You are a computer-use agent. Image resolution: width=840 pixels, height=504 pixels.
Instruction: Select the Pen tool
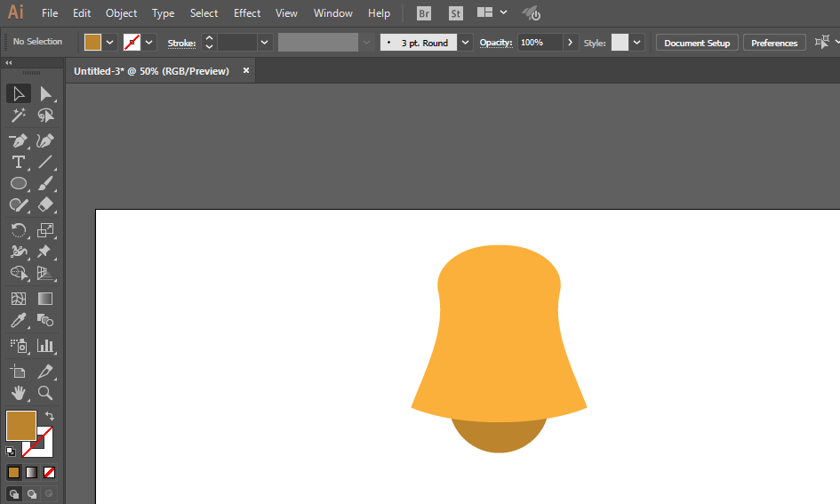pyautogui.click(x=18, y=140)
